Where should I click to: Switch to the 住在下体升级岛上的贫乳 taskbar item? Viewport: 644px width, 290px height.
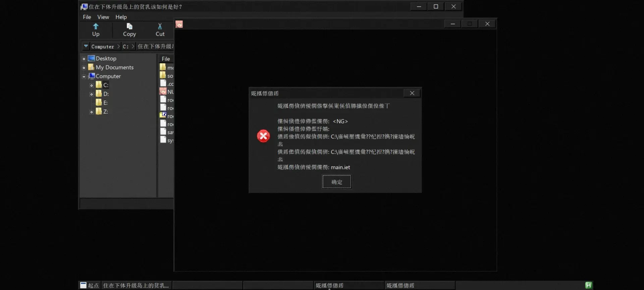click(136, 285)
